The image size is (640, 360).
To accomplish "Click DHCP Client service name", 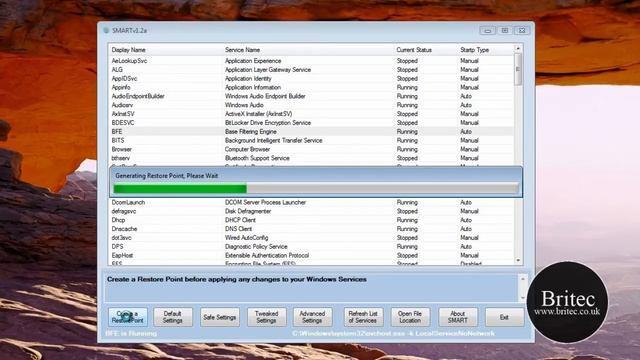I will click(240, 220).
